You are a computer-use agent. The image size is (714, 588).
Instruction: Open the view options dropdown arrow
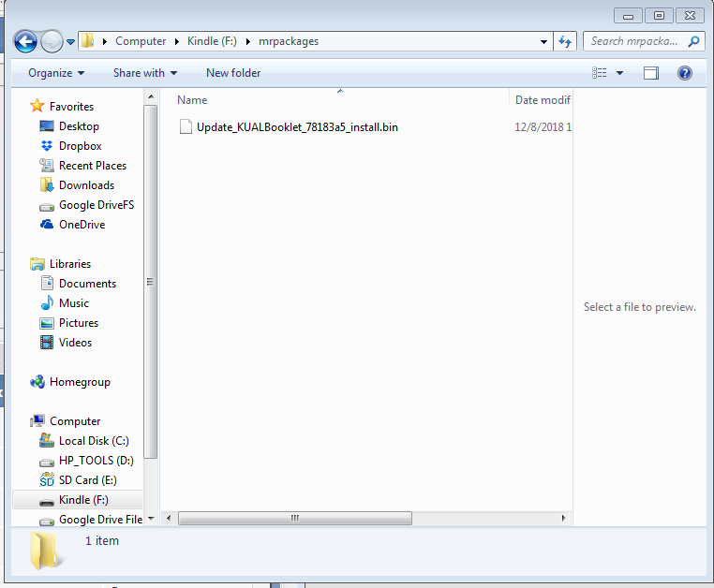[x=619, y=73]
